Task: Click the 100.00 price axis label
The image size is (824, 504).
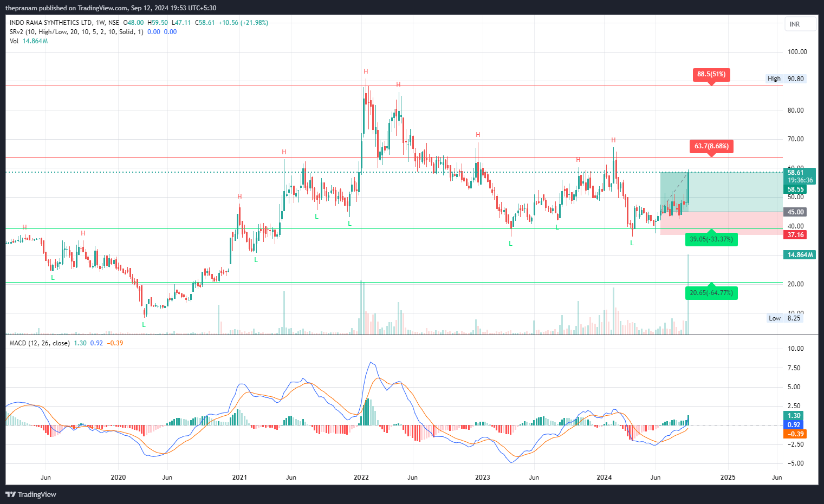Action: click(797, 52)
